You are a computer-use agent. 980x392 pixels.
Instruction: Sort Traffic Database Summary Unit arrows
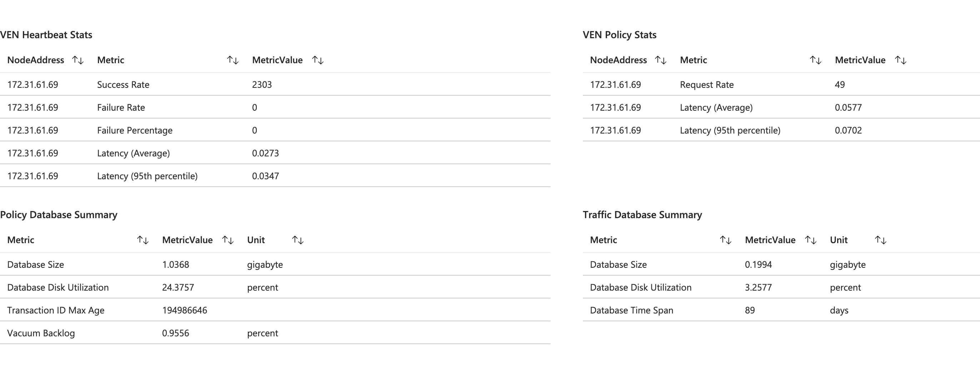(881, 240)
